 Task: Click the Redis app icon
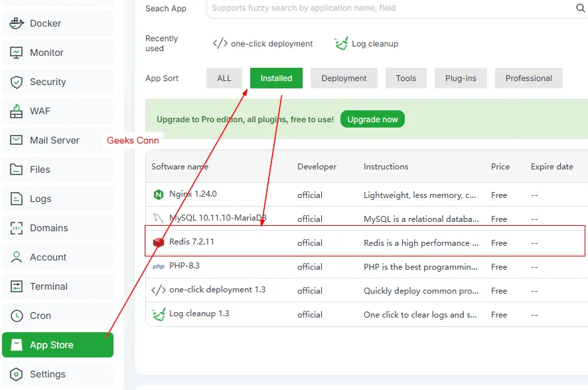click(158, 243)
